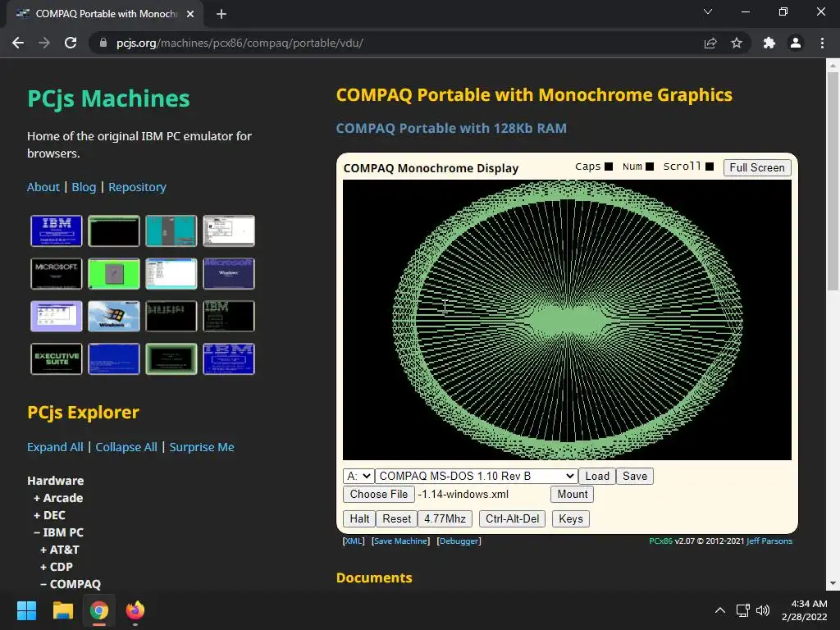The width and height of the screenshot is (840, 630).
Task: Open the blue IBM machine thumbnail in first row
Action: (x=57, y=231)
